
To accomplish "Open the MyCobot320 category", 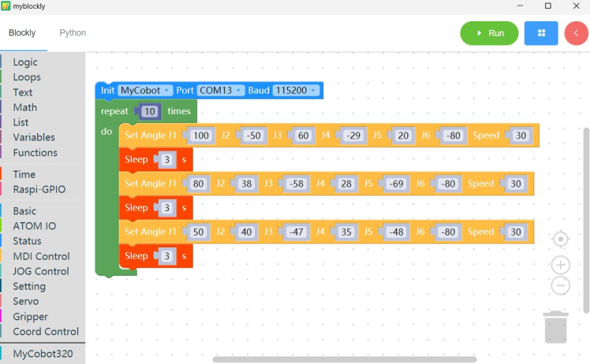I will click(43, 354).
